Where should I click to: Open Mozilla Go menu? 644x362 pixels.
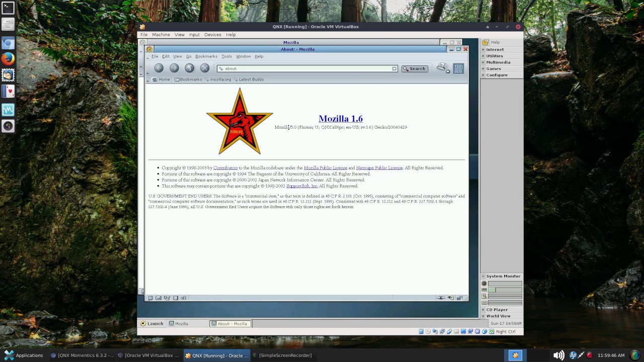(189, 56)
